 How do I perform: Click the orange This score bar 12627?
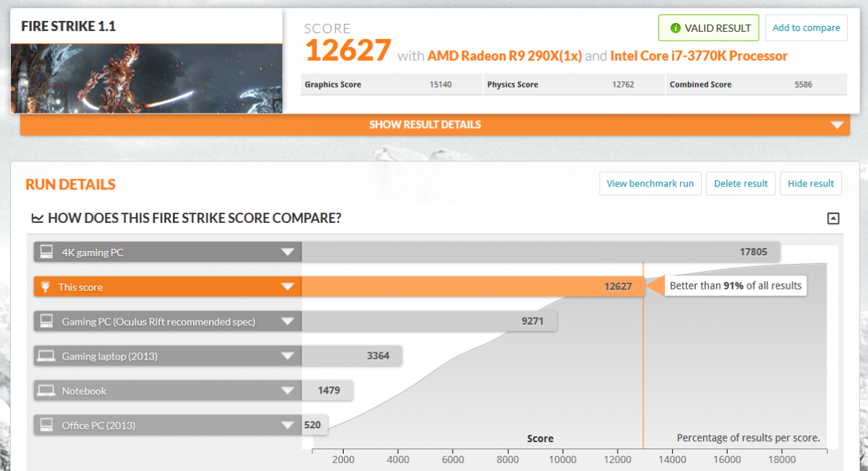pyautogui.click(x=472, y=287)
